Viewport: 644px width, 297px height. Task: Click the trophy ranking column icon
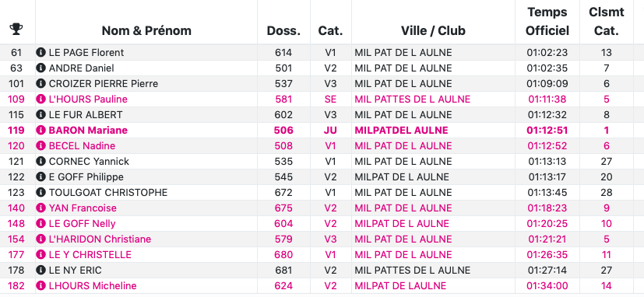coord(16,29)
